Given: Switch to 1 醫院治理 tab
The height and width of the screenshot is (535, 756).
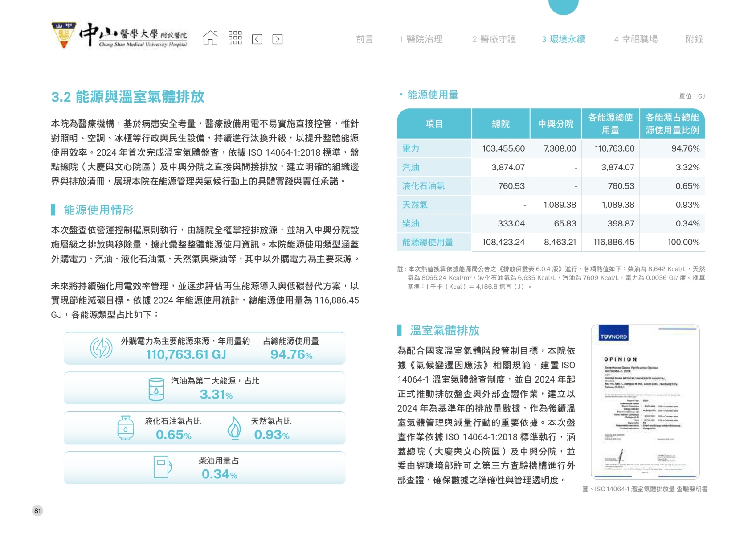Looking at the screenshot, I should pos(421,39).
